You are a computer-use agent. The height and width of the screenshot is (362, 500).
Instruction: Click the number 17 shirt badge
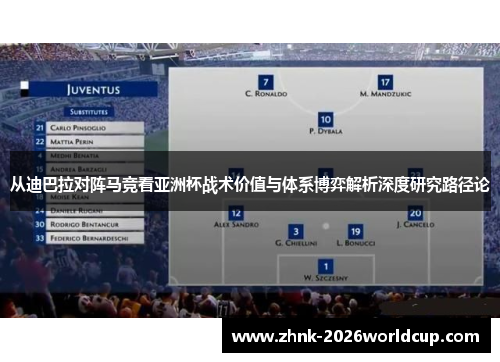tap(385, 82)
